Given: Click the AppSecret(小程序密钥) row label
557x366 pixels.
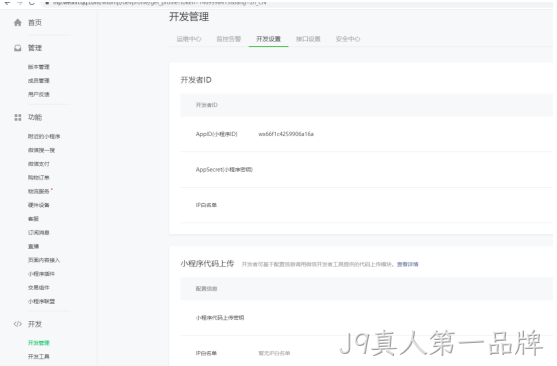Looking at the screenshot, I should [x=224, y=169].
